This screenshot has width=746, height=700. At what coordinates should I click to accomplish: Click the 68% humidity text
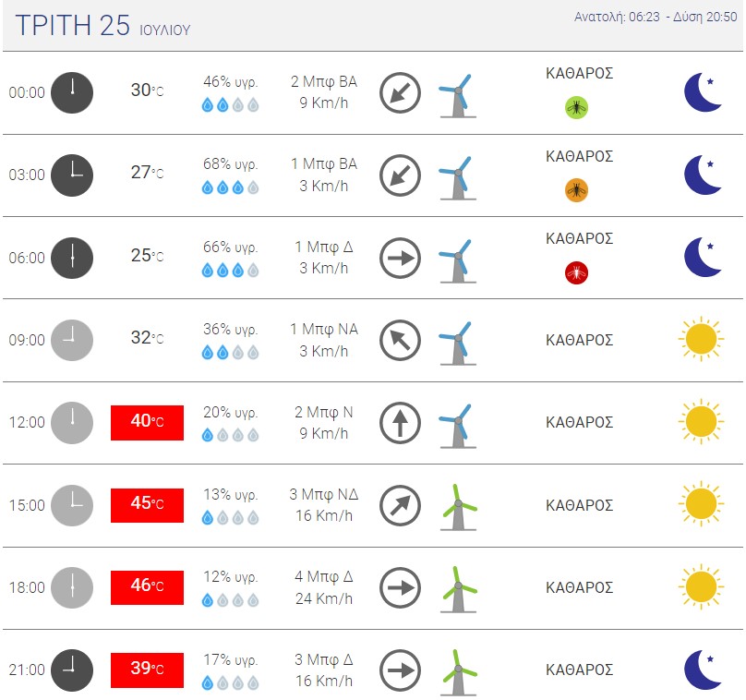230,164
